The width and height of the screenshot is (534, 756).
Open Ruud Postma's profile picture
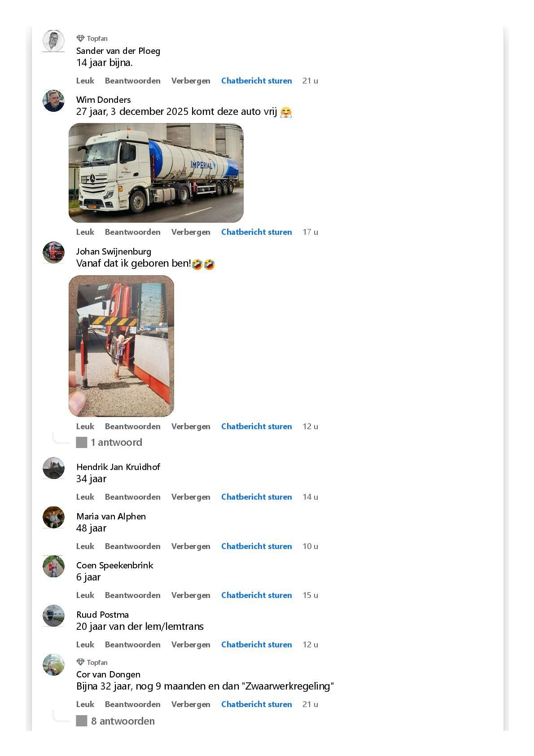tap(53, 616)
